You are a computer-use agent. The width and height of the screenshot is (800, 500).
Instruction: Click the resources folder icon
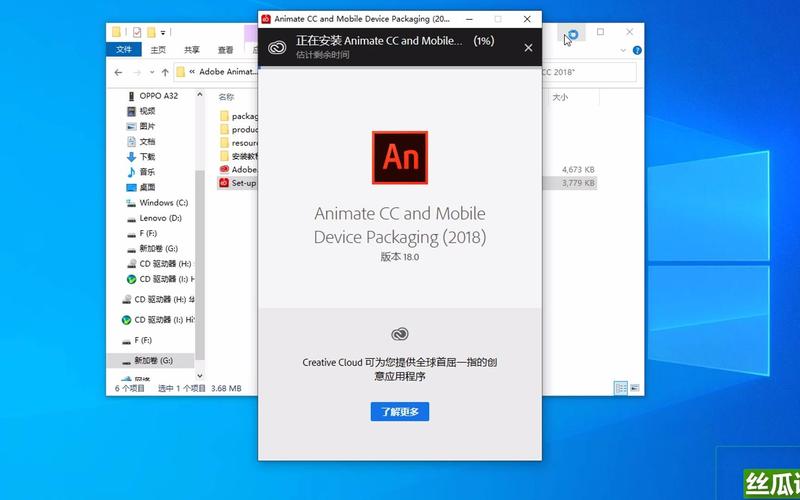(x=224, y=142)
